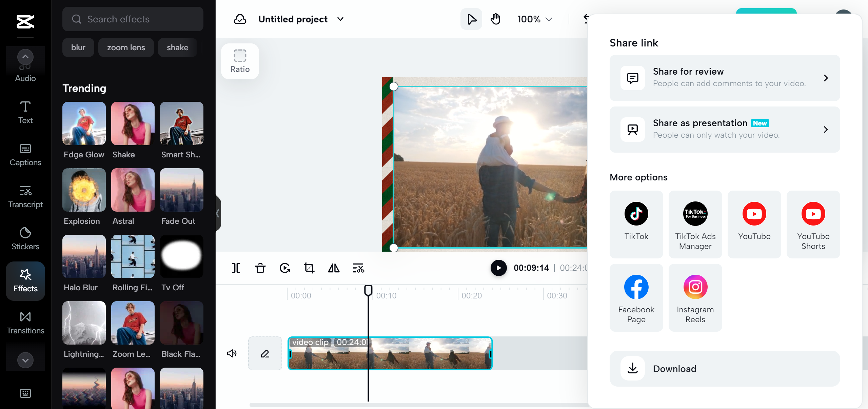The width and height of the screenshot is (868, 409).
Task: Share the video to TikTok
Action: 636,224
